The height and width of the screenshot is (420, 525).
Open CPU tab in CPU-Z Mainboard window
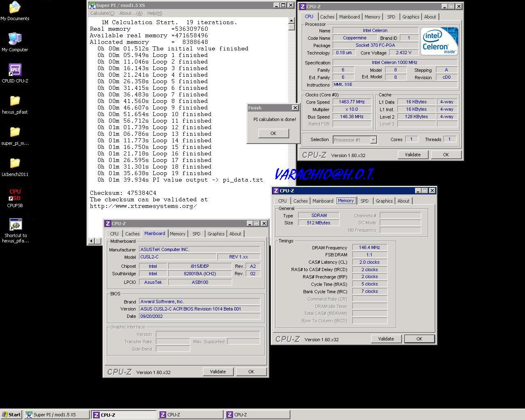pos(114,234)
